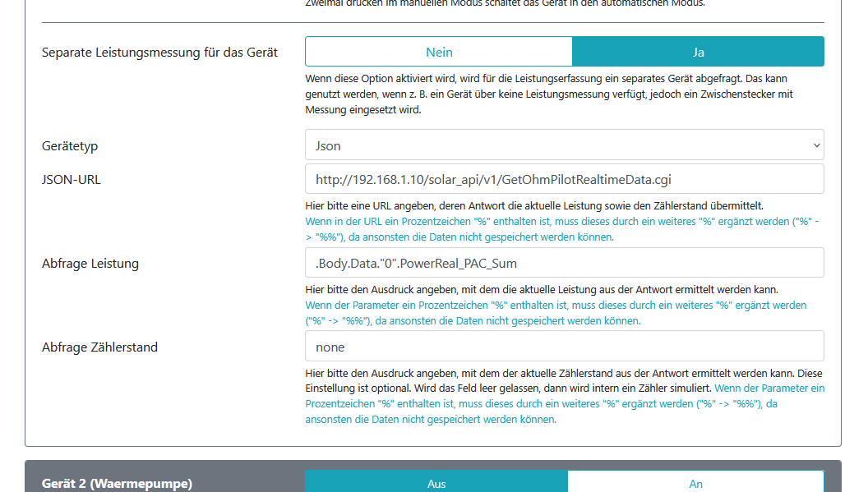Click the PowerReal_PAC_Sum expression field
868x492 pixels.
tap(565, 262)
